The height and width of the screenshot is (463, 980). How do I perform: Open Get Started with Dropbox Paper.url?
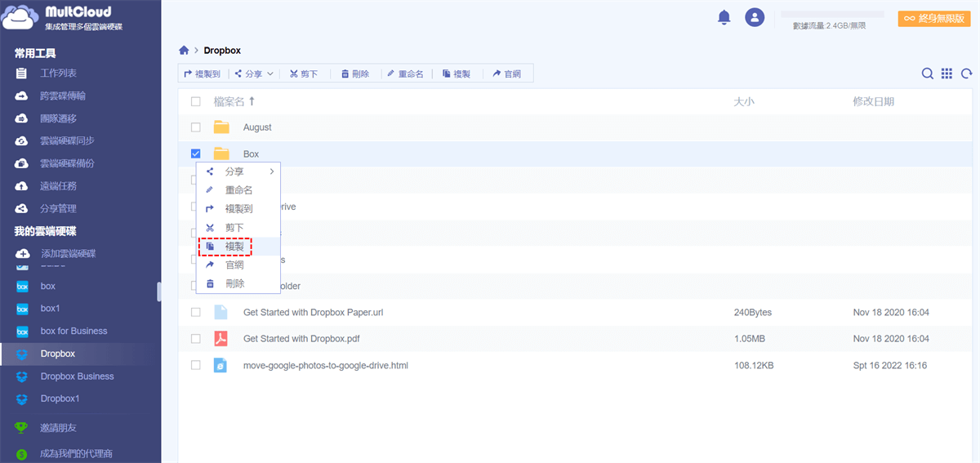click(x=314, y=312)
